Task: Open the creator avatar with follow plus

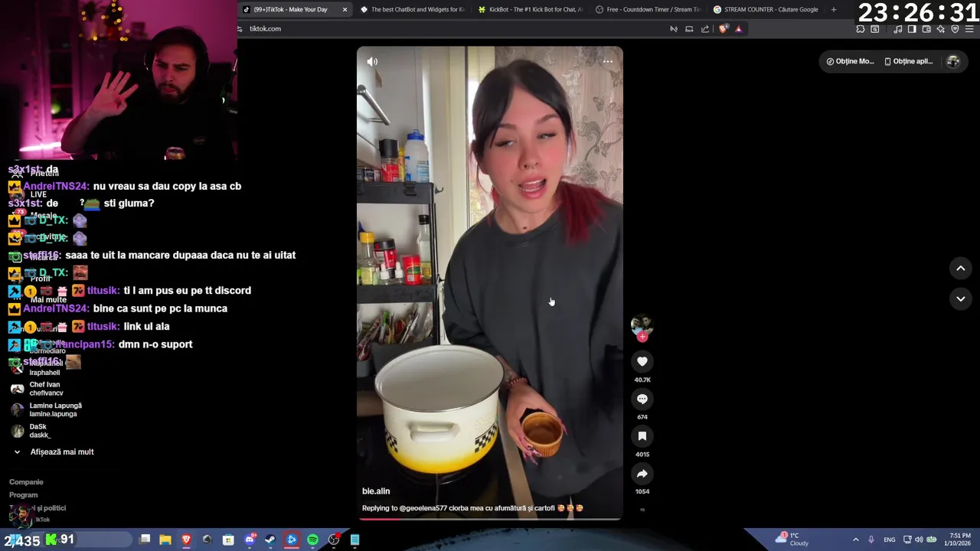Action: point(642,328)
